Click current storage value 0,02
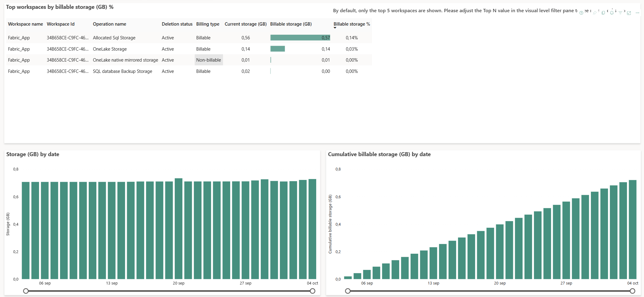Screen dimensions: 644x297 [x=245, y=71]
